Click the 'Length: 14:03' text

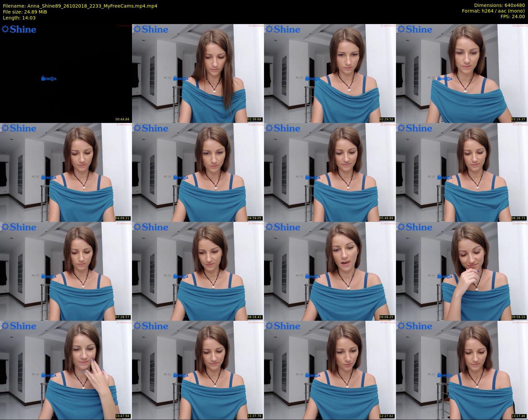click(x=19, y=18)
